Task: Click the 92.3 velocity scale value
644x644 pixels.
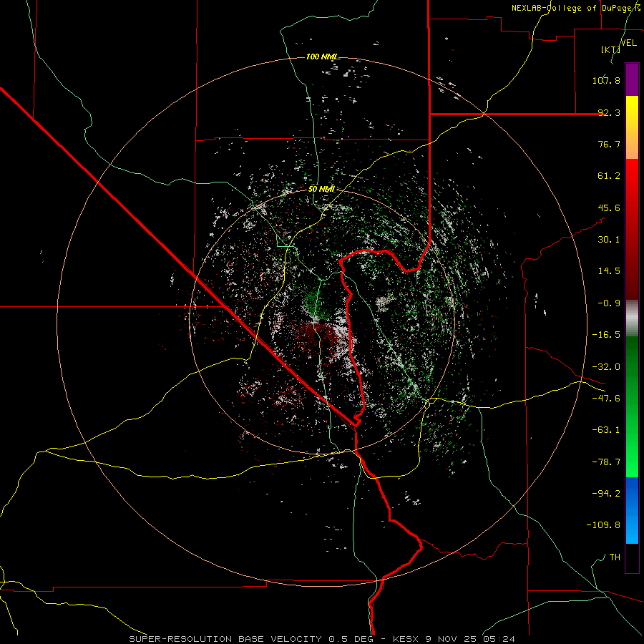Action: 609,112
